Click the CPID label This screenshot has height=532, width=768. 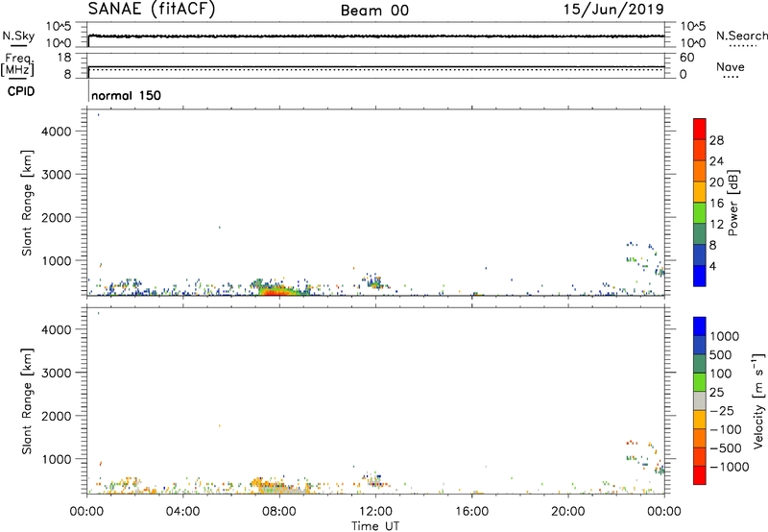pyautogui.click(x=21, y=91)
